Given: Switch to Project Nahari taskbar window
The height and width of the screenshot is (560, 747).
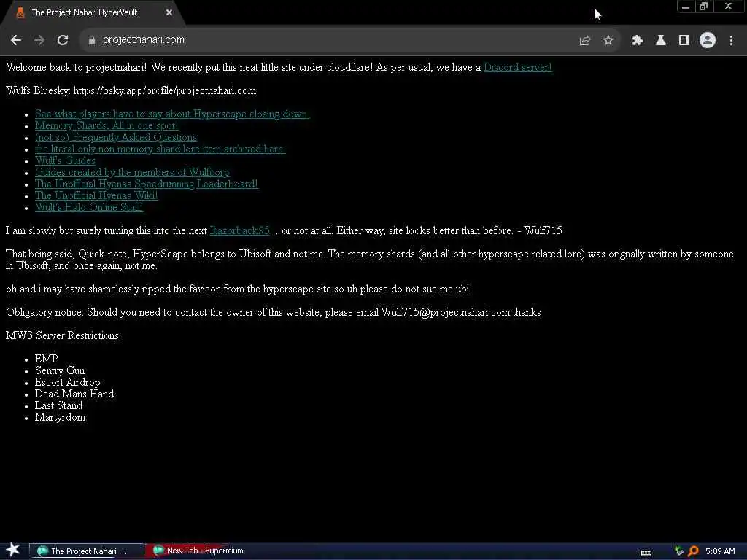Looking at the screenshot, I should pyautogui.click(x=86, y=551).
